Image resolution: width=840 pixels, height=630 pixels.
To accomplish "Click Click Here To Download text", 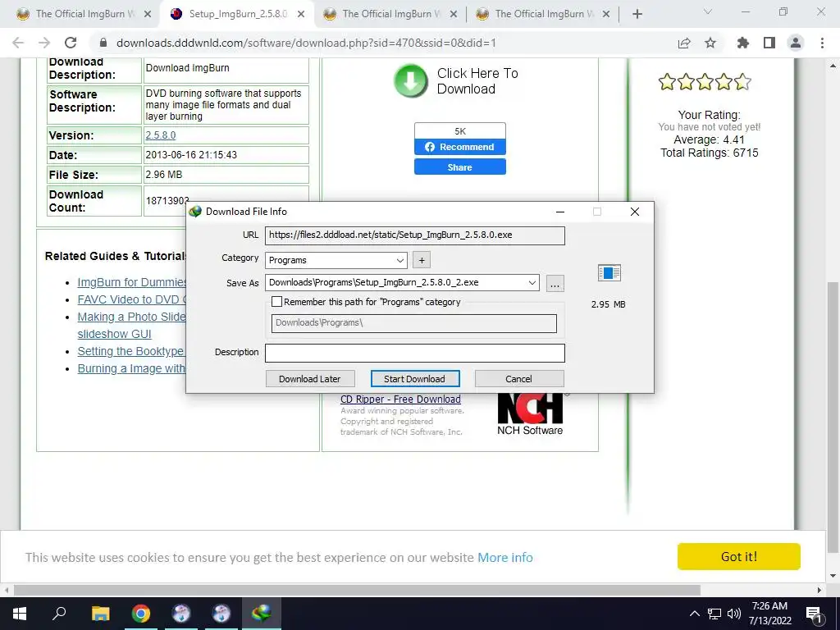I will pyautogui.click(x=477, y=81).
